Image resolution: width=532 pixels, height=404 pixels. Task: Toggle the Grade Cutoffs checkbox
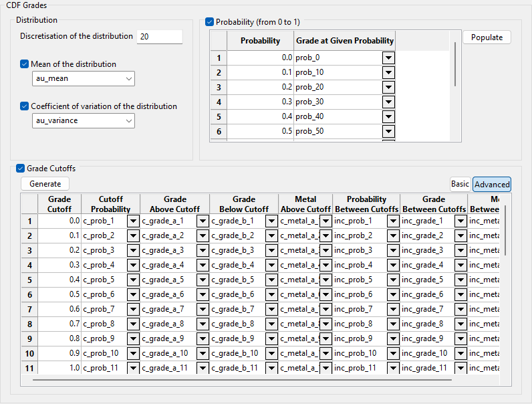(x=21, y=169)
